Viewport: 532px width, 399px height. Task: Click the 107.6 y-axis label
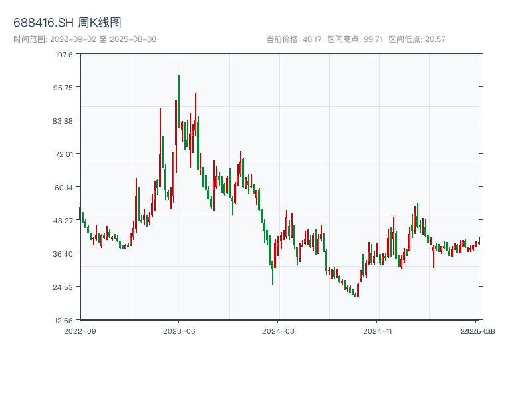tap(65, 54)
